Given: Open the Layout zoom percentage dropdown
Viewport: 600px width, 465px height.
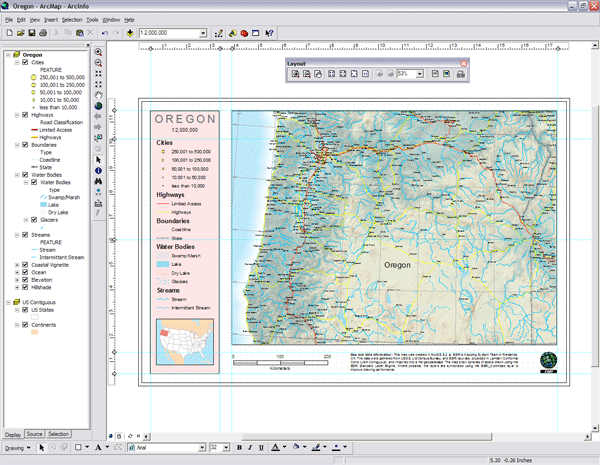Looking at the screenshot, I should click(420, 74).
